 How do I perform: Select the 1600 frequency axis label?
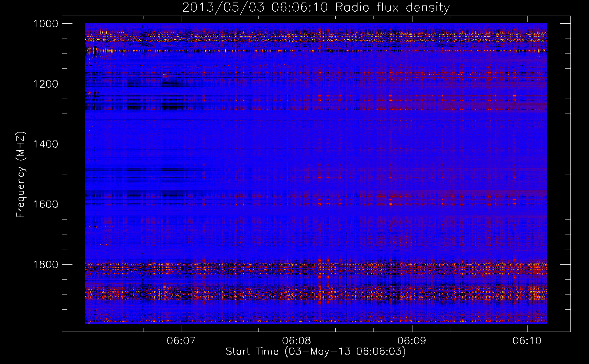point(46,204)
